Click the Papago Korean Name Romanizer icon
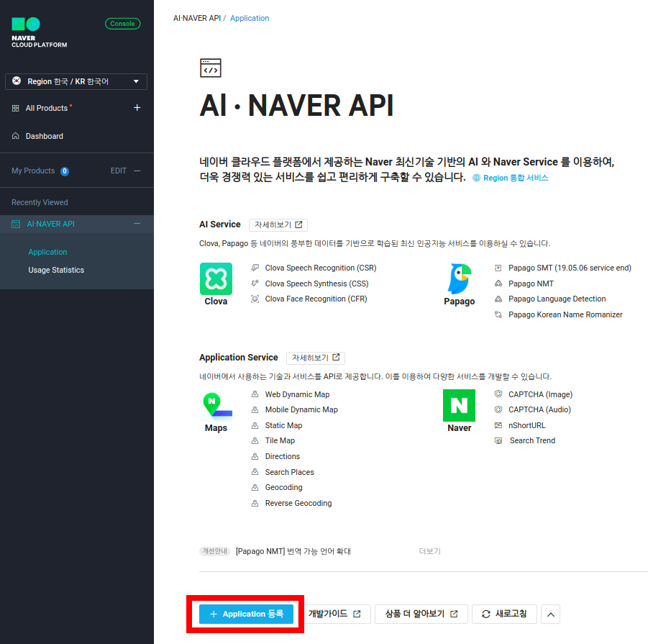The width and height of the screenshot is (648, 644). tap(498, 314)
